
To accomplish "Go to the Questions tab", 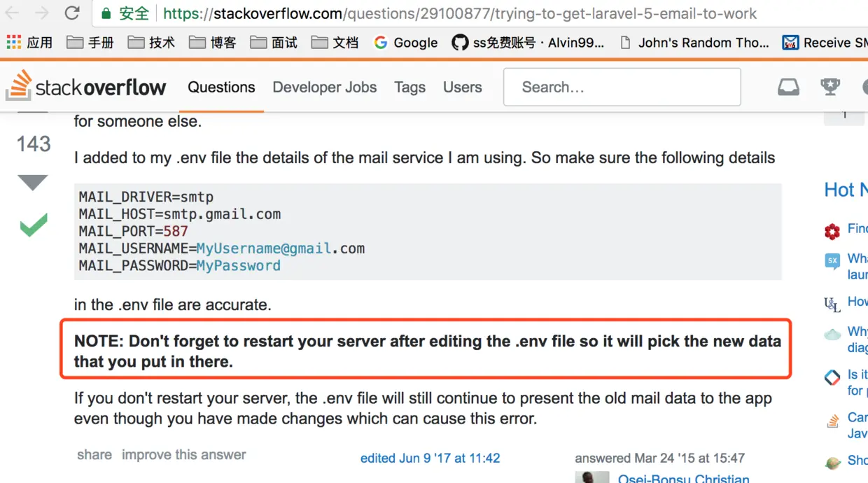I will point(221,87).
